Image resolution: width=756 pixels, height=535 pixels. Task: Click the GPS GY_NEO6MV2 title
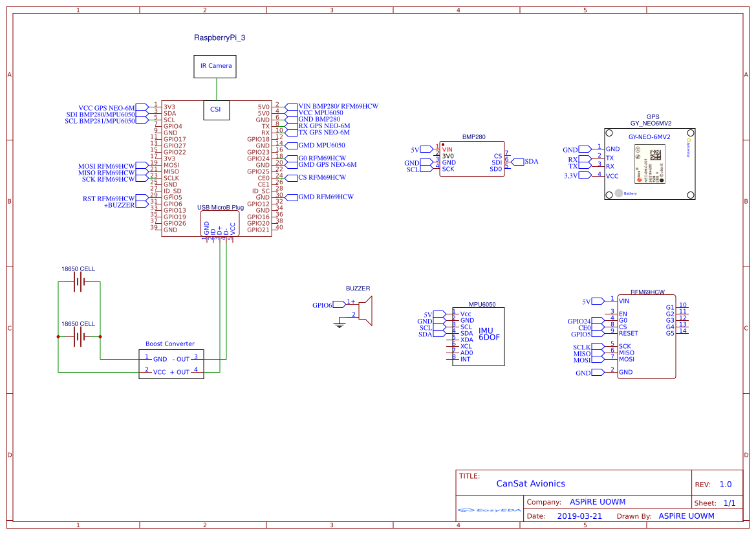[x=651, y=120]
